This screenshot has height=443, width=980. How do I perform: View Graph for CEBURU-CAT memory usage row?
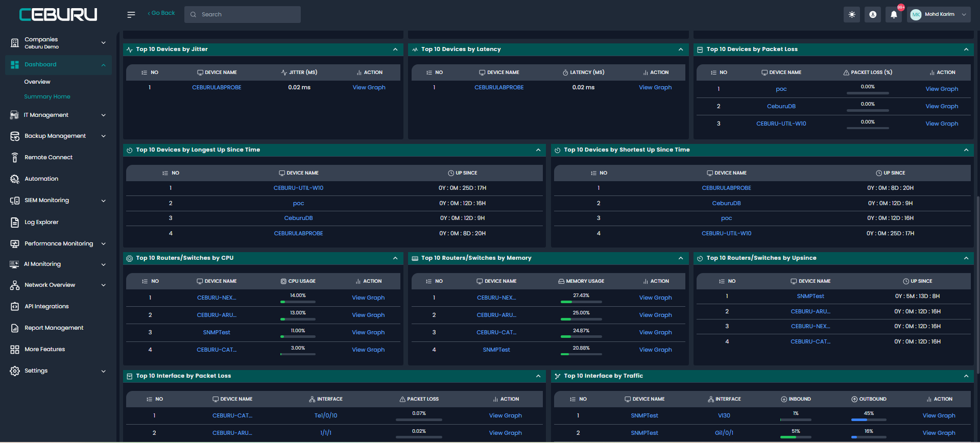click(x=655, y=332)
